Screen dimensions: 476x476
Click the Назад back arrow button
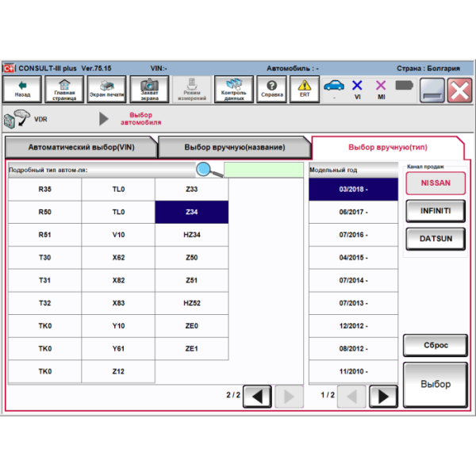22,89
